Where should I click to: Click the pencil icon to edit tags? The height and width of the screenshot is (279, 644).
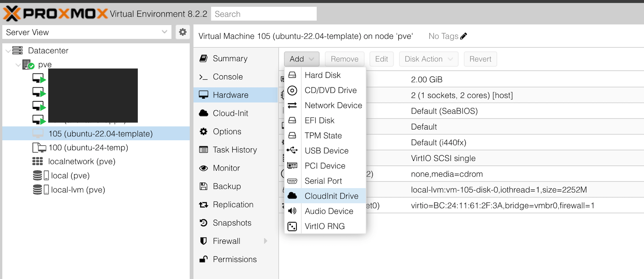(x=464, y=36)
